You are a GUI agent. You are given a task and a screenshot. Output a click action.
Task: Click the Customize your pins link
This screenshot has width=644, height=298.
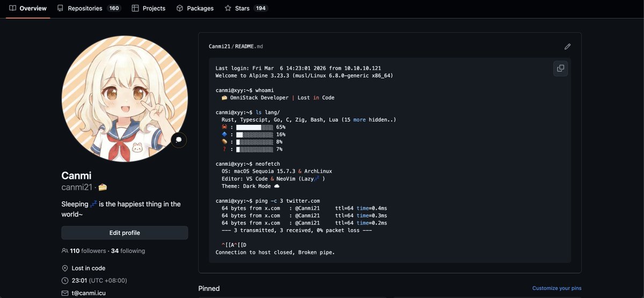point(557,288)
